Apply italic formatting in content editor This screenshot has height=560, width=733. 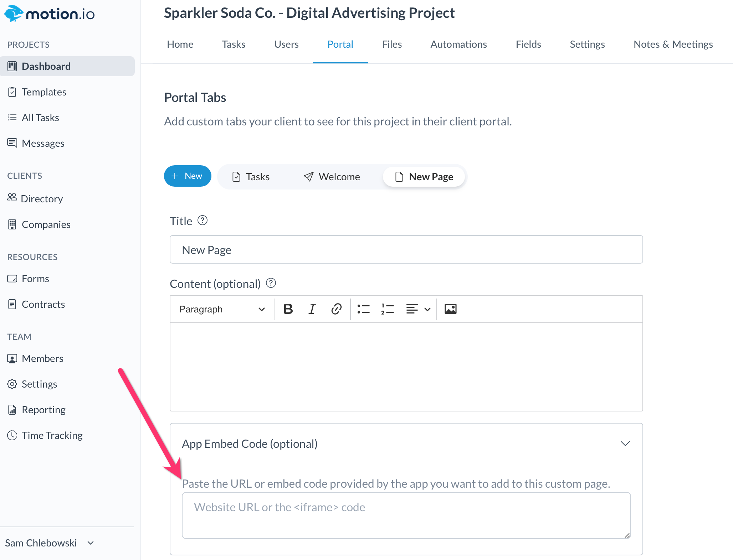point(312,309)
